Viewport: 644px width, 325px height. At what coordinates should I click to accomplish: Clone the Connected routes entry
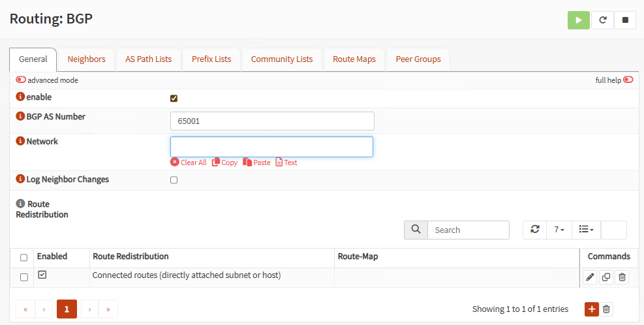[x=606, y=277]
